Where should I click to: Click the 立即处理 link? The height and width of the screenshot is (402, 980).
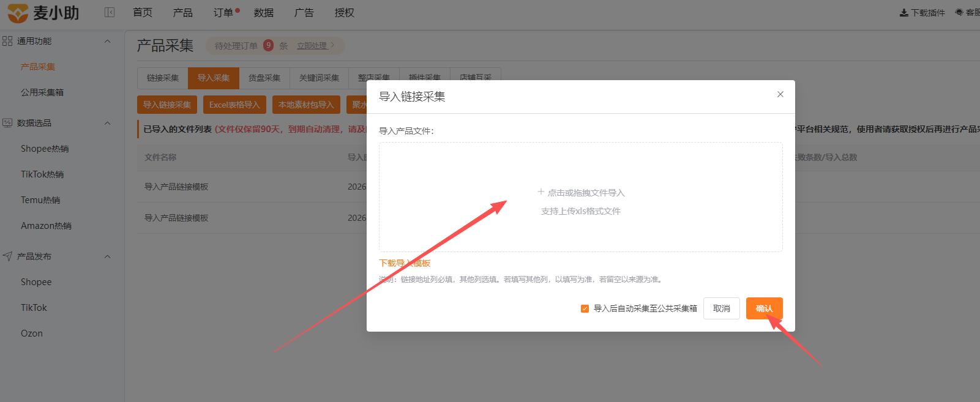click(x=312, y=46)
